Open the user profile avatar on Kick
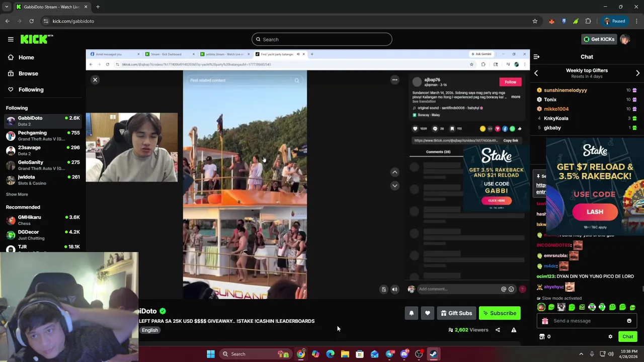This screenshot has width=644, height=362. (x=625, y=39)
